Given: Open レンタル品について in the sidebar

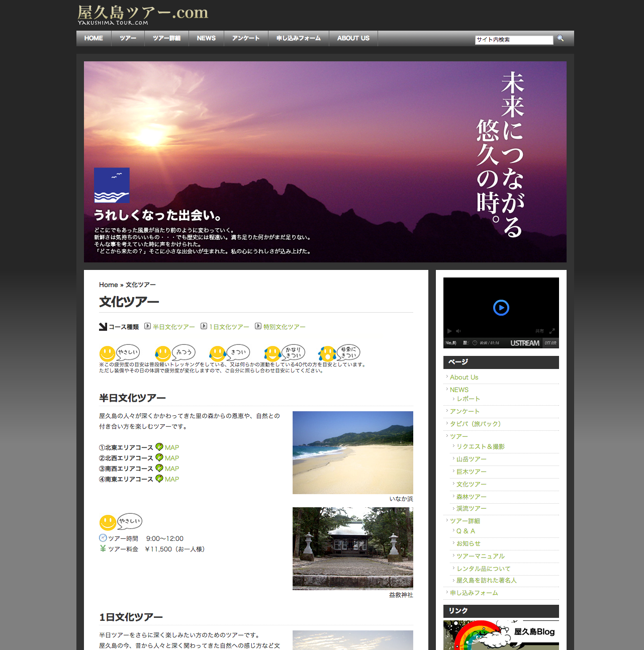Looking at the screenshot, I should pos(483,569).
